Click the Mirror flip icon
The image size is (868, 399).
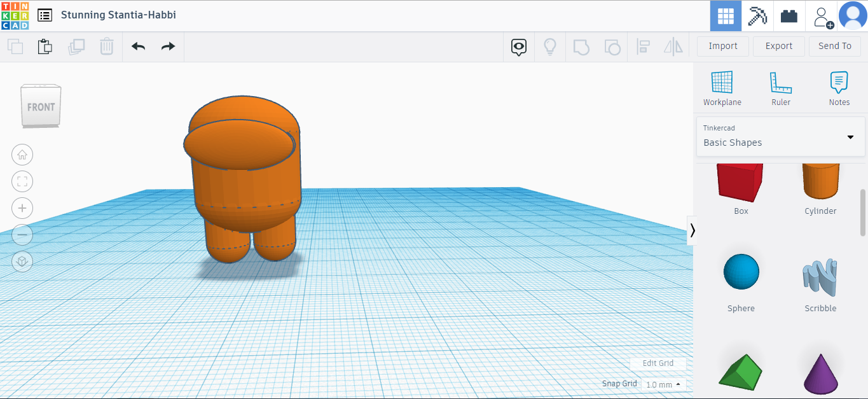click(673, 46)
